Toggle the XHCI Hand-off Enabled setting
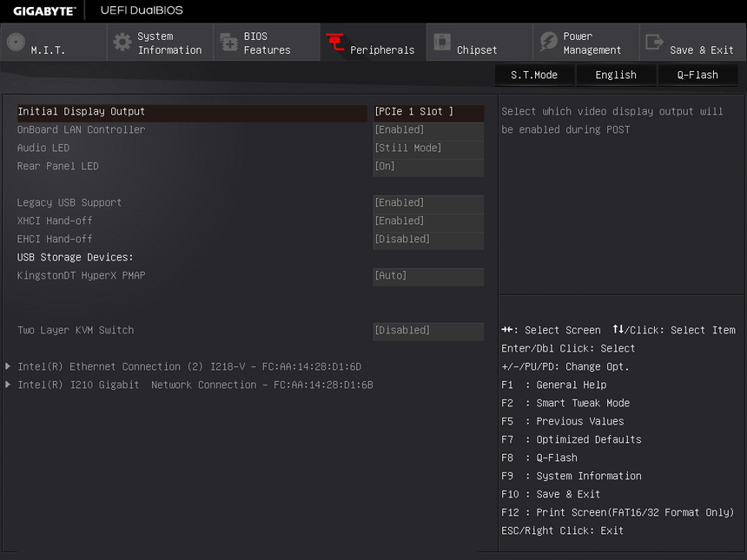 (427, 221)
